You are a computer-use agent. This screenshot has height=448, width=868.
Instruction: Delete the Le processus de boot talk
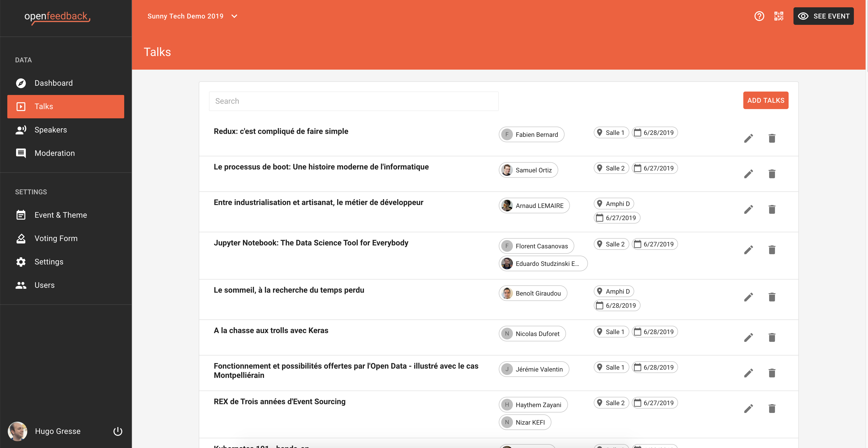[x=772, y=174]
